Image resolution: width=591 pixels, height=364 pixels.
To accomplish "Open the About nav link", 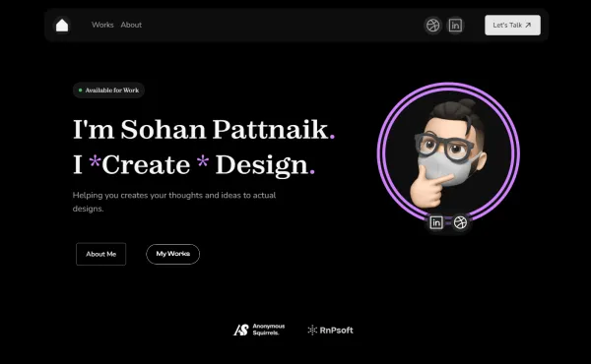I will 131,25.
